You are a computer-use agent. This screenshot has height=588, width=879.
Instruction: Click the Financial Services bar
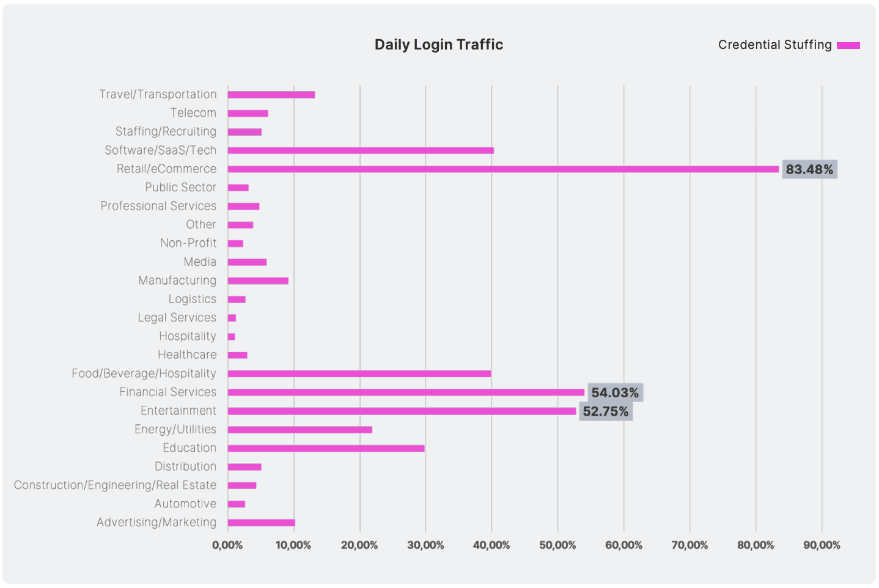[406, 392]
